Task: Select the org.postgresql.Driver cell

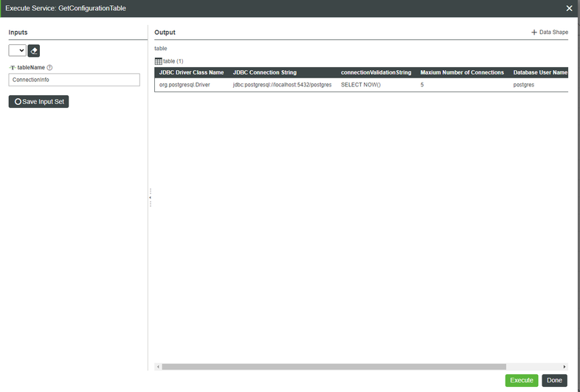Action: point(184,85)
